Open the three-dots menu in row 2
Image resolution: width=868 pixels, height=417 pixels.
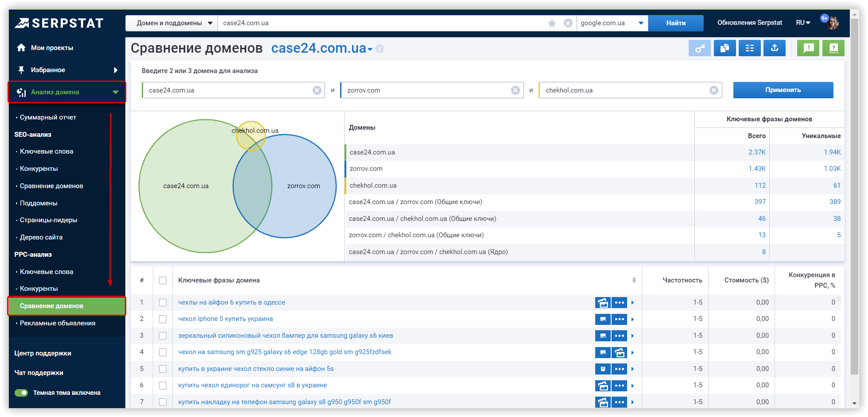point(620,319)
